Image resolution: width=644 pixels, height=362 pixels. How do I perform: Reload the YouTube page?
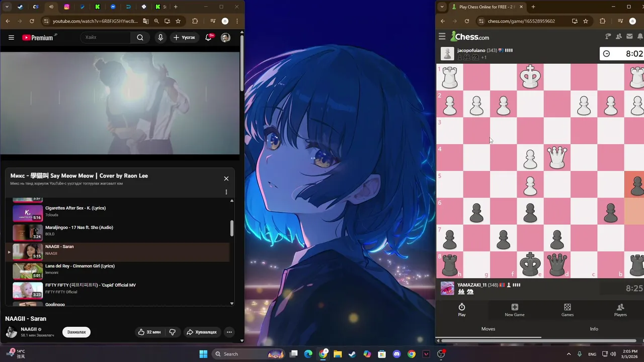tap(32, 21)
